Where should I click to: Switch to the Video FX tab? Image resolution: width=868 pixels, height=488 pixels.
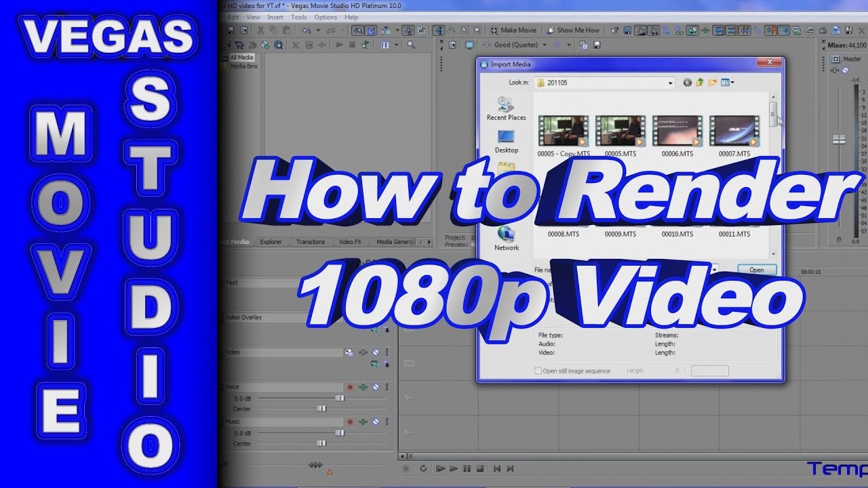(350, 241)
